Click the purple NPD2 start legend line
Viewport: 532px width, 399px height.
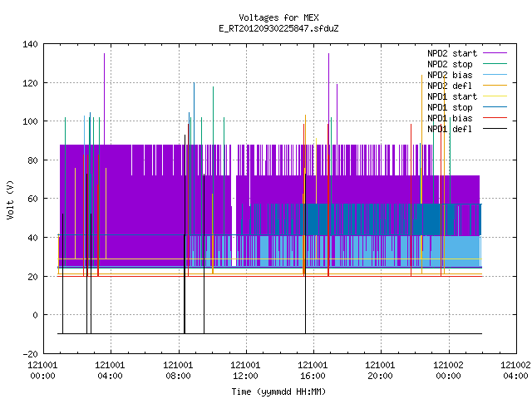(x=495, y=53)
